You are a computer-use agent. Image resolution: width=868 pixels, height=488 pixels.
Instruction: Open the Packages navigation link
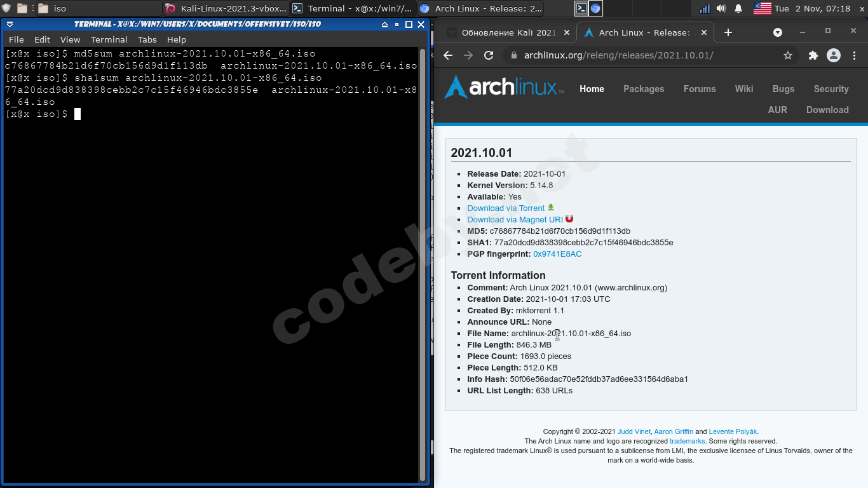pyautogui.click(x=644, y=89)
